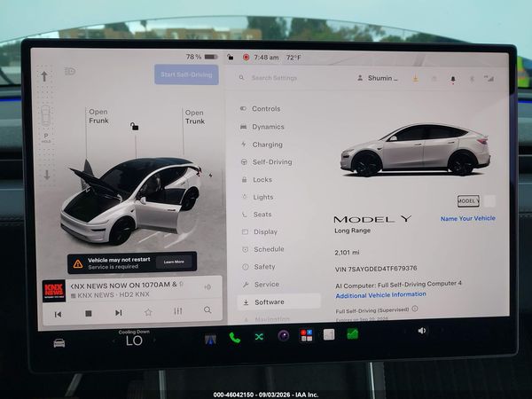Open the green chart app icon
The height and width of the screenshot is (399, 532).
[353, 334]
